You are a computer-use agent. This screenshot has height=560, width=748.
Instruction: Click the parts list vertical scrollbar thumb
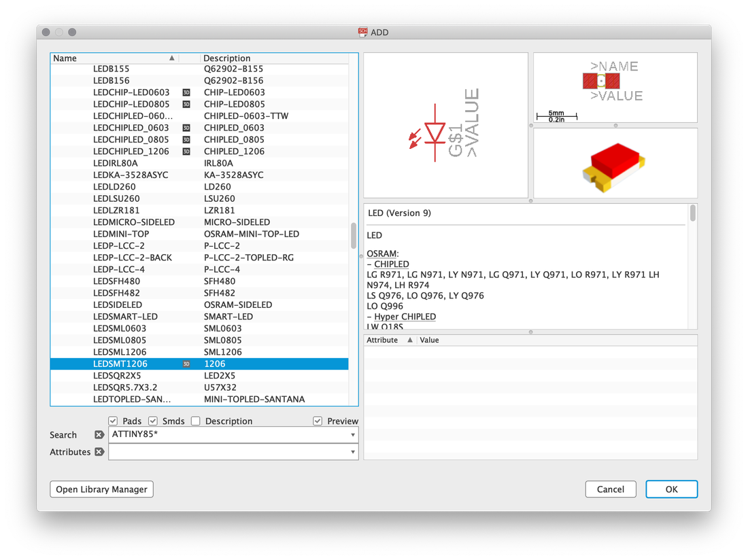point(354,235)
